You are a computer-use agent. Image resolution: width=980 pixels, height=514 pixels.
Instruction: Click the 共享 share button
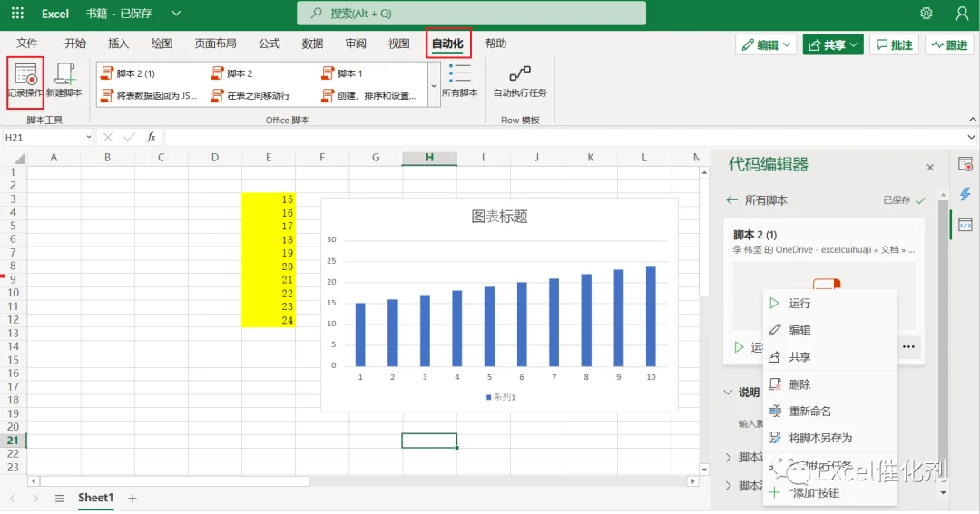click(833, 45)
